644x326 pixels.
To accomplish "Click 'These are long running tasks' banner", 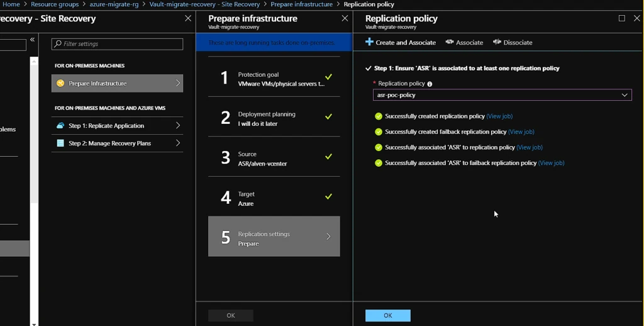I will (274, 42).
